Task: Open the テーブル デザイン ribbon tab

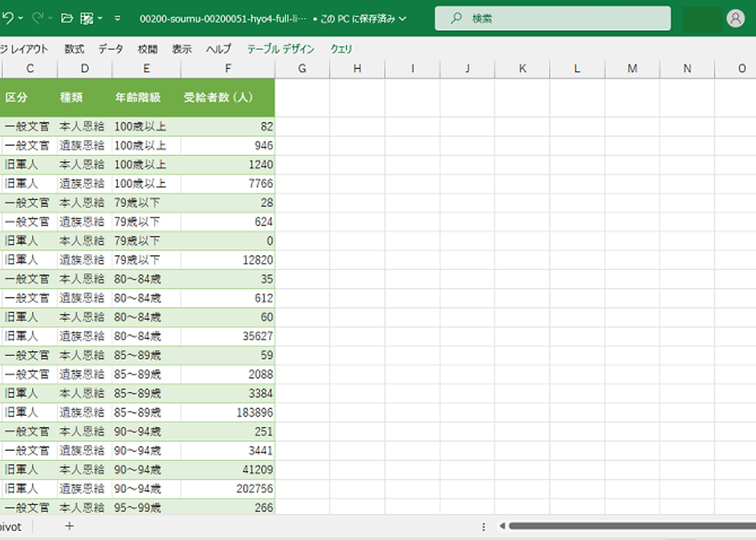Action: click(281, 49)
